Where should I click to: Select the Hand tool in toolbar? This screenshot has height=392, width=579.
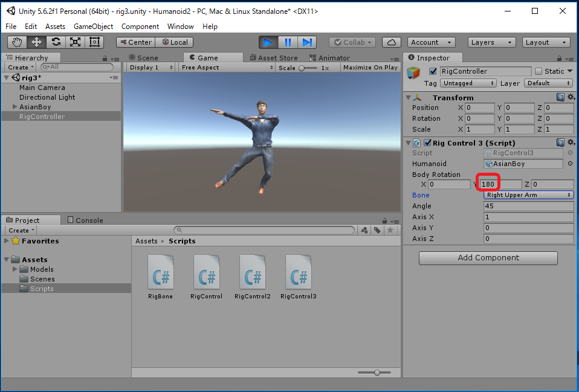(x=17, y=42)
